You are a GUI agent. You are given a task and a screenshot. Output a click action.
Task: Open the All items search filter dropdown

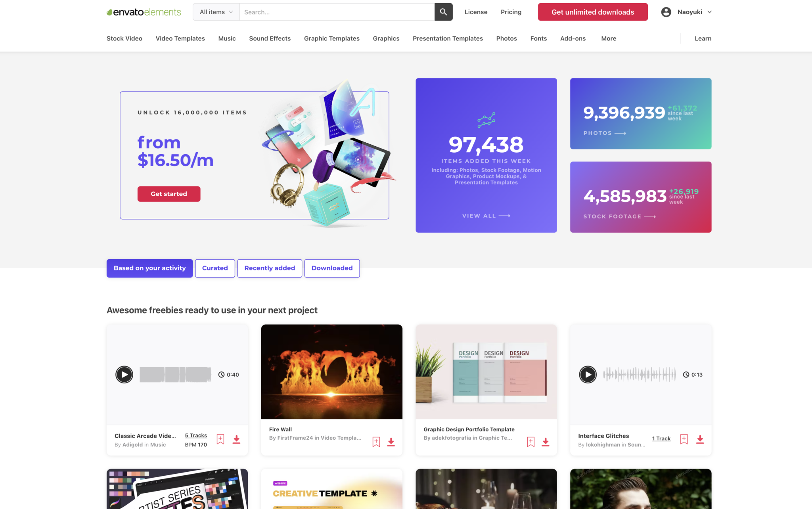pyautogui.click(x=215, y=12)
